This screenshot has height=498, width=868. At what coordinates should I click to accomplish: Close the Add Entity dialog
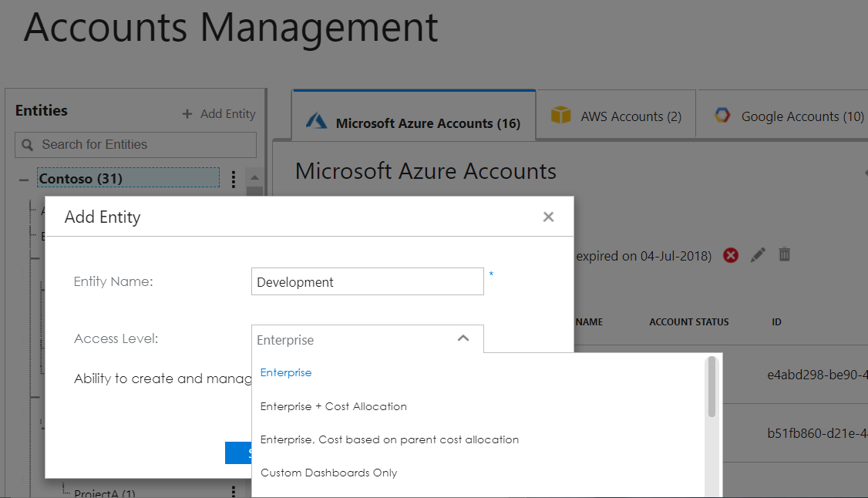point(548,217)
